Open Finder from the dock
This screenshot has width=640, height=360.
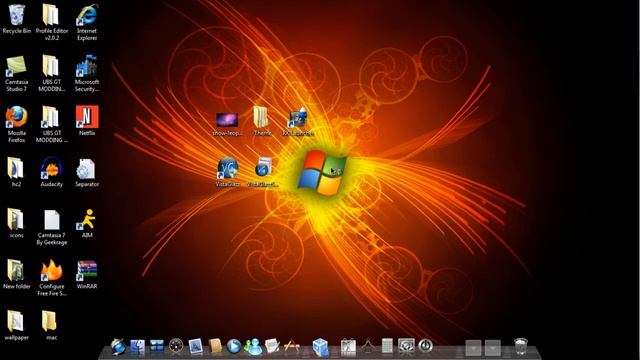click(x=138, y=347)
